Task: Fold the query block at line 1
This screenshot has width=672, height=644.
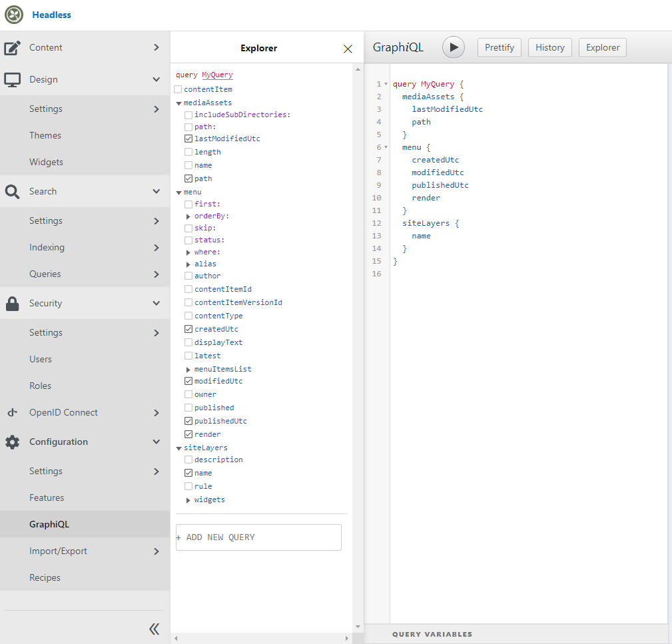Action: click(x=386, y=84)
